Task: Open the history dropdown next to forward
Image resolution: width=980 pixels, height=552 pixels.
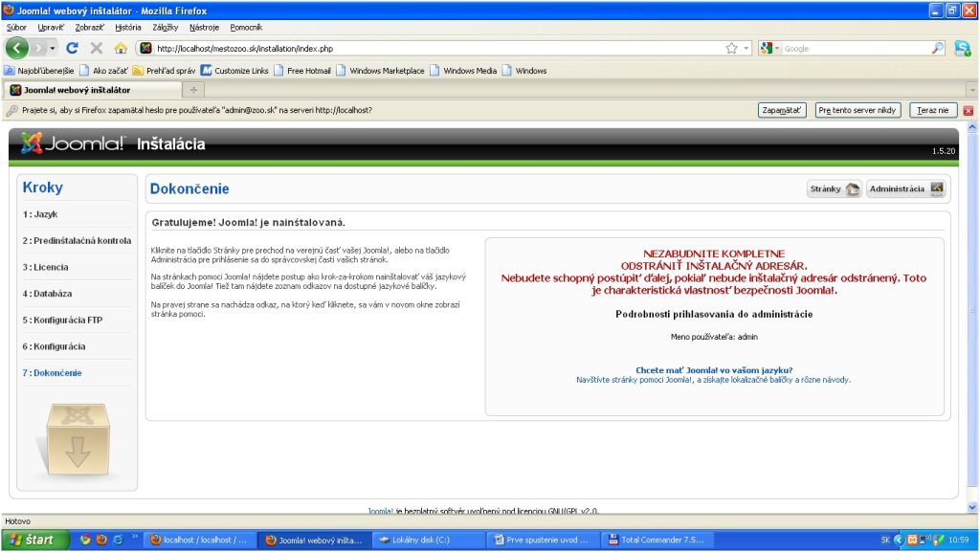Action: pos(53,48)
